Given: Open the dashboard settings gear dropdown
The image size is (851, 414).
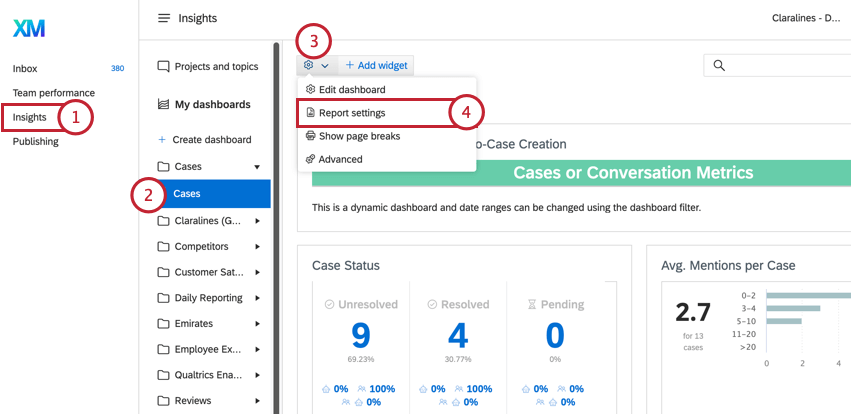Looking at the screenshot, I should tap(317, 65).
